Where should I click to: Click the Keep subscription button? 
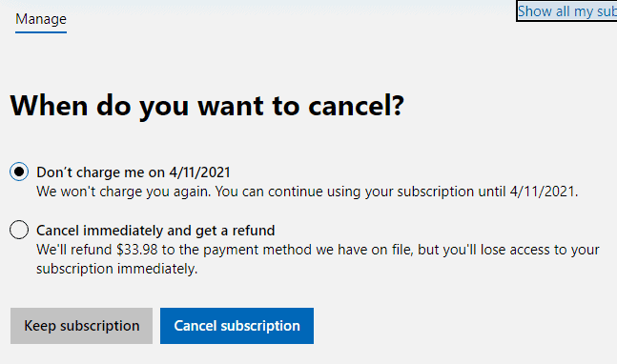(x=81, y=326)
